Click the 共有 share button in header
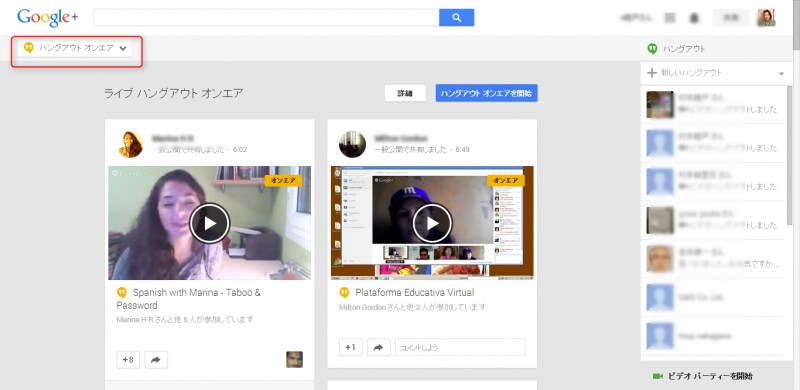 coord(731,18)
